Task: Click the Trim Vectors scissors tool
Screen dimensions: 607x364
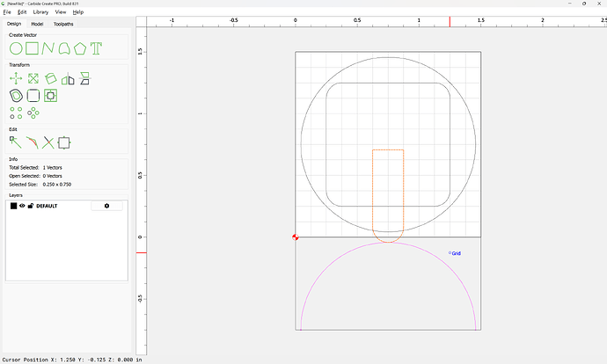Action: click(x=48, y=142)
